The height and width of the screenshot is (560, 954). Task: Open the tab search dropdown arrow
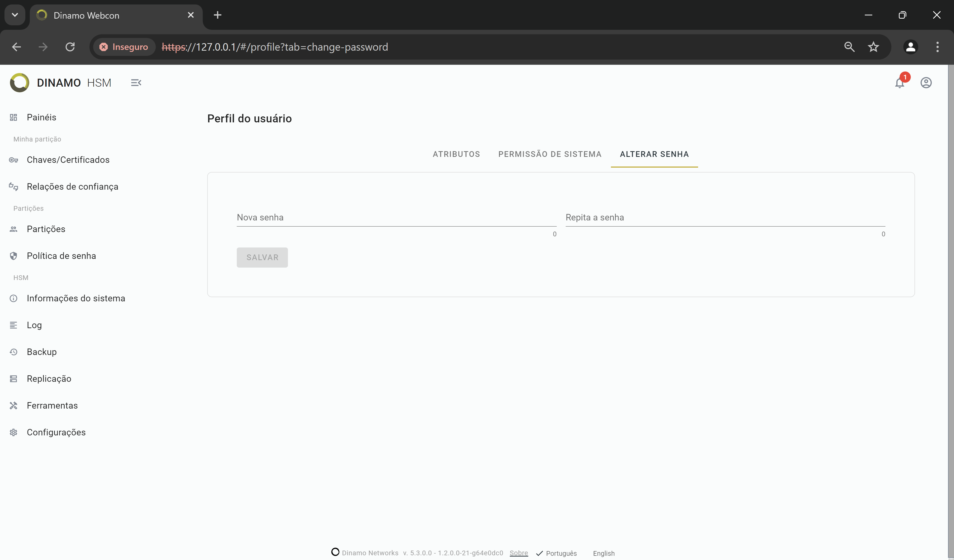coord(15,15)
